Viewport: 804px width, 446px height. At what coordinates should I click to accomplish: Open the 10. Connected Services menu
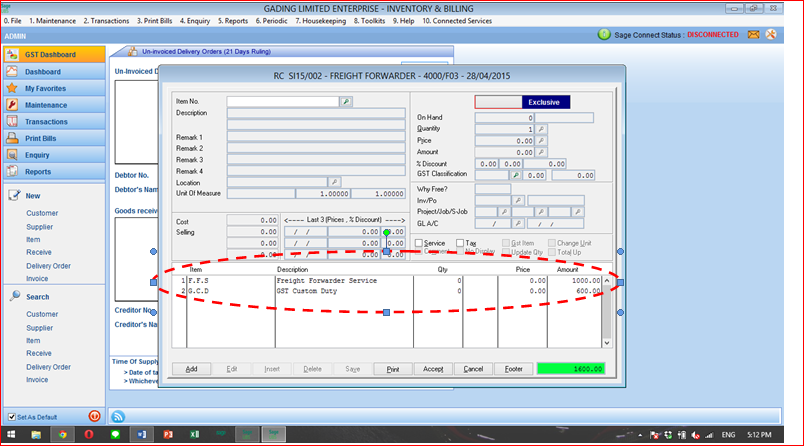457,21
